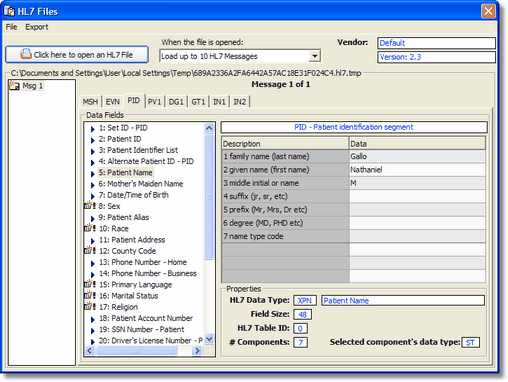
Task: Switch to the EVN segment tab
Action: 112,102
